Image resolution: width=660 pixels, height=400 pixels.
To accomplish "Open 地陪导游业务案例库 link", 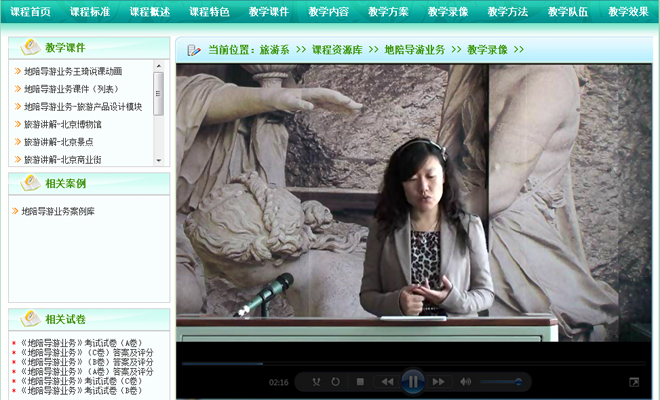I will coord(58,211).
